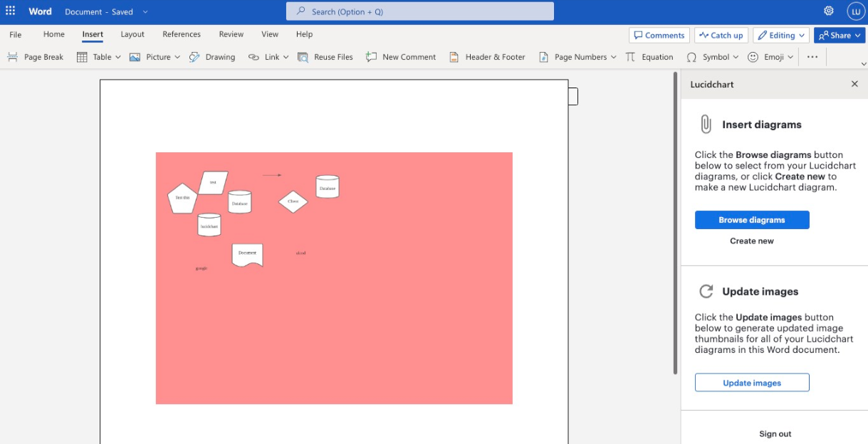This screenshot has width=868, height=444.
Task: Expand the Table dropdown
Action: [118, 57]
